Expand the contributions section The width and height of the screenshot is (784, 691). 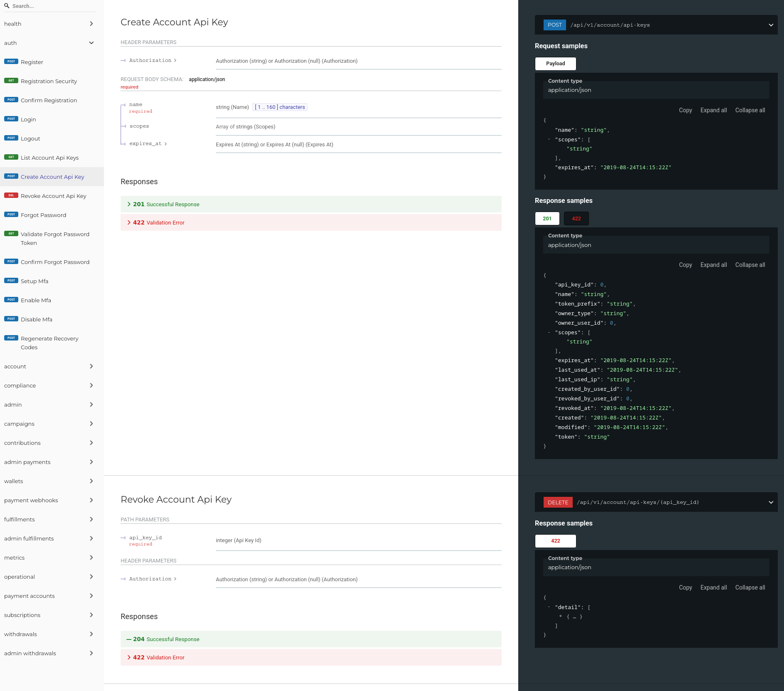tap(52, 443)
